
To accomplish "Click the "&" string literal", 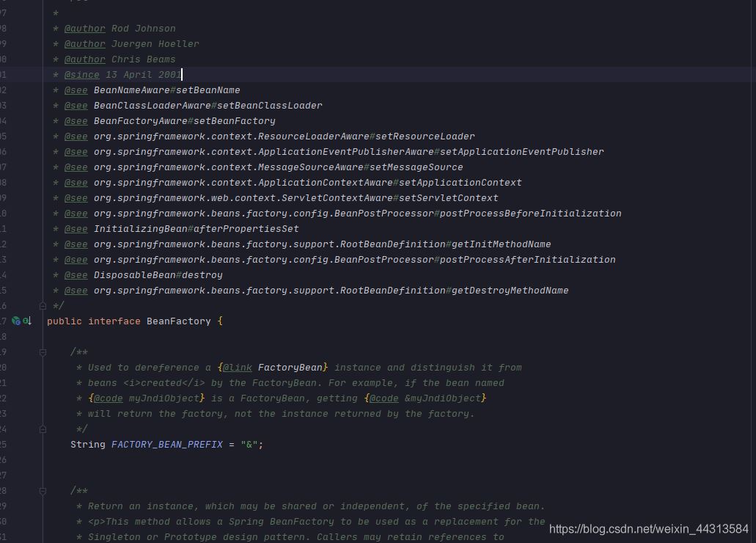I will (249, 445).
